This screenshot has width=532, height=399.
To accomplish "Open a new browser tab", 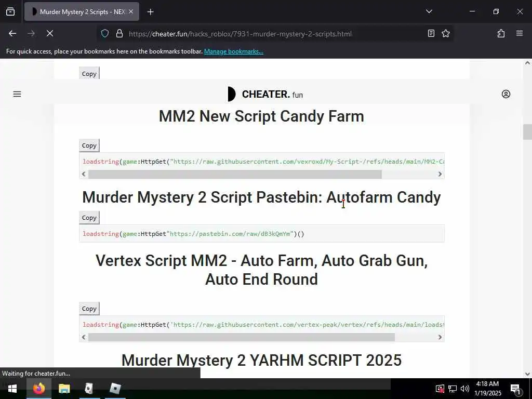I will click(151, 12).
